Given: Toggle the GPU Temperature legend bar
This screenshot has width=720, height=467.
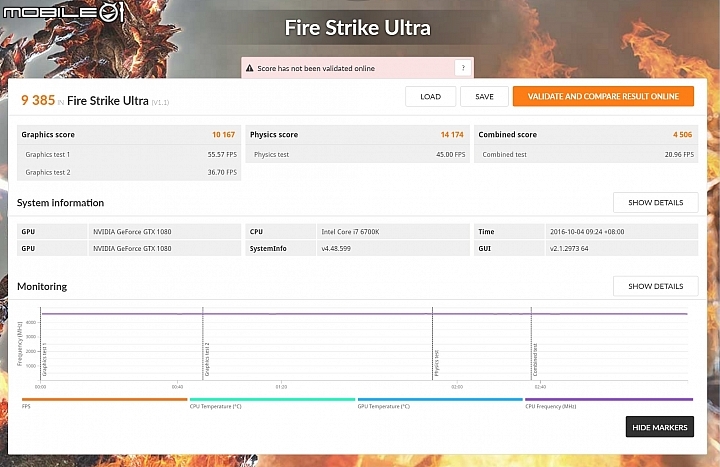Looking at the screenshot, I should [440, 399].
